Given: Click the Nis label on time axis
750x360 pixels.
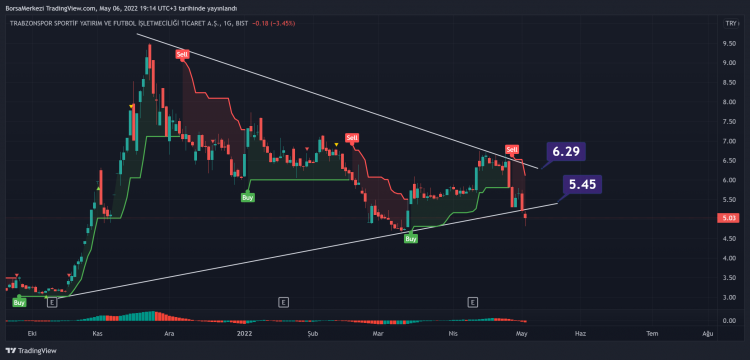Looking at the screenshot, I should (x=453, y=333).
